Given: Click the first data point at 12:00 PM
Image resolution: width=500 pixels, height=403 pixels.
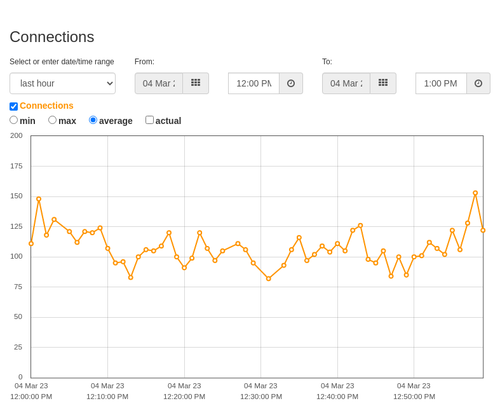Looking at the screenshot, I should coord(31,244).
